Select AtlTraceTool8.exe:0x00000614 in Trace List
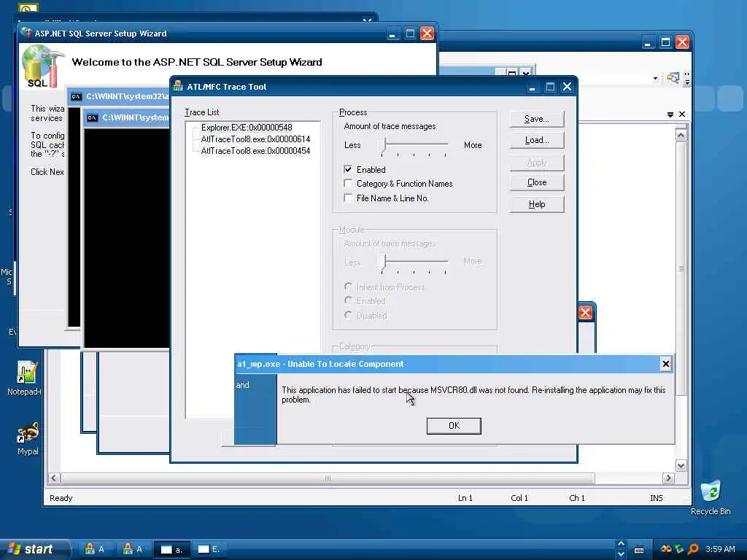 (x=255, y=139)
